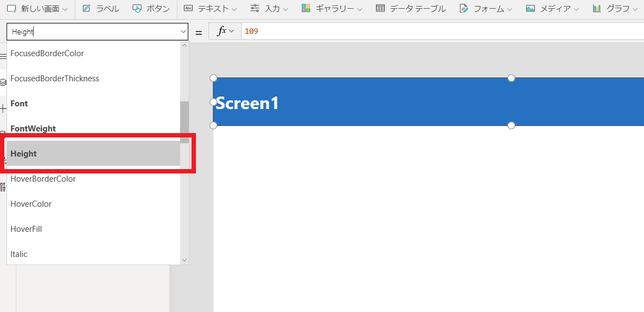Click the property list scrollbar thumb
The height and width of the screenshot is (312, 644).
point(184,122)
